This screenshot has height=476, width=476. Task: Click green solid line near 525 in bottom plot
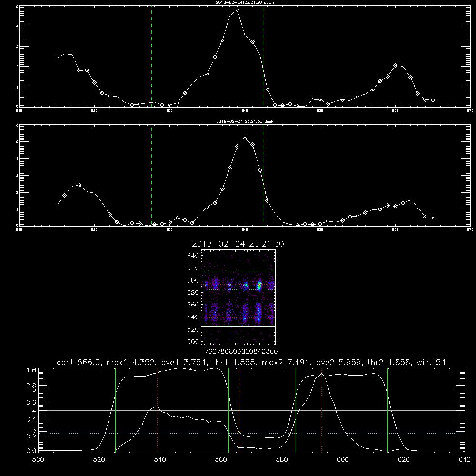(115, 410)
